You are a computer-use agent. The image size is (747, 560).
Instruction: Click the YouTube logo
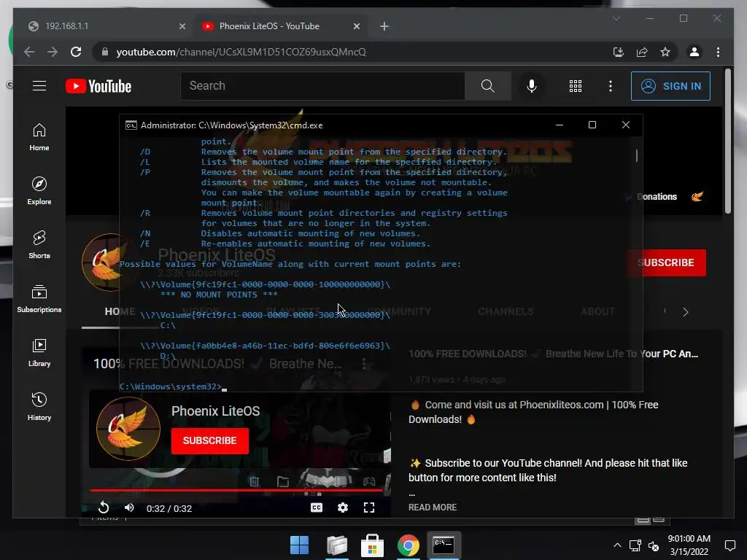[98, 86]
